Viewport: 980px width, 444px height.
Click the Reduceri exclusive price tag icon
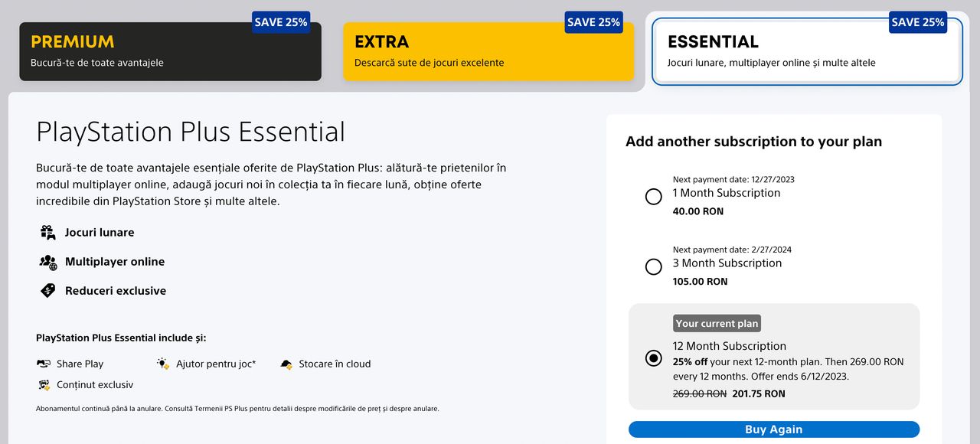48,291
